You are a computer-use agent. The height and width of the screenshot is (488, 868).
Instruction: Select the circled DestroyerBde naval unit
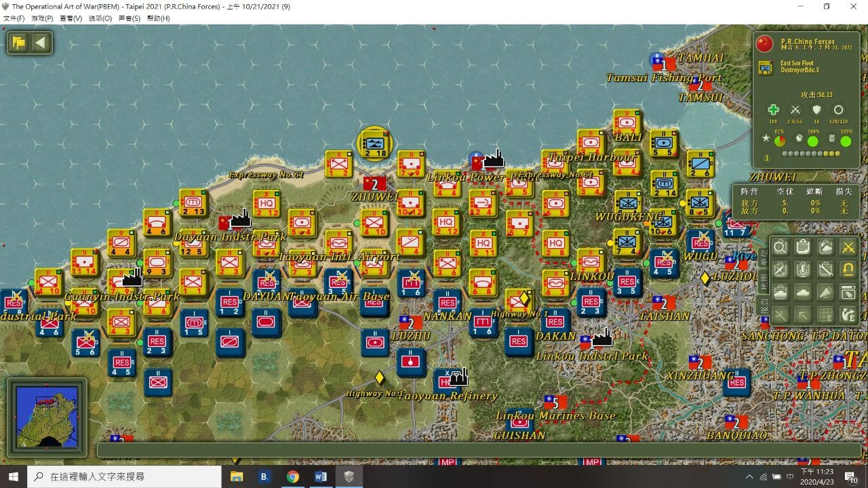coord(375,144)
